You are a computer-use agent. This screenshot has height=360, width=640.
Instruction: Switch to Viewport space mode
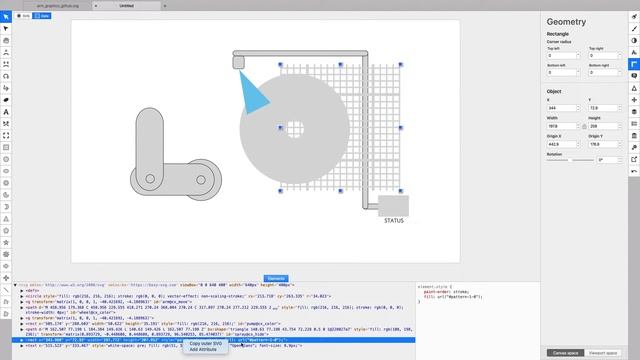point(603,353)
